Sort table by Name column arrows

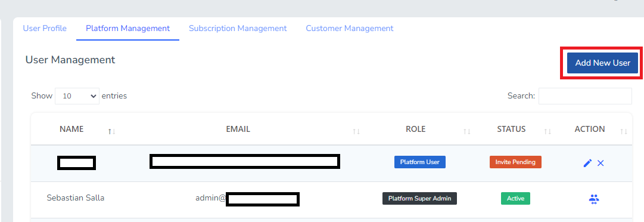tap(111, 131)
